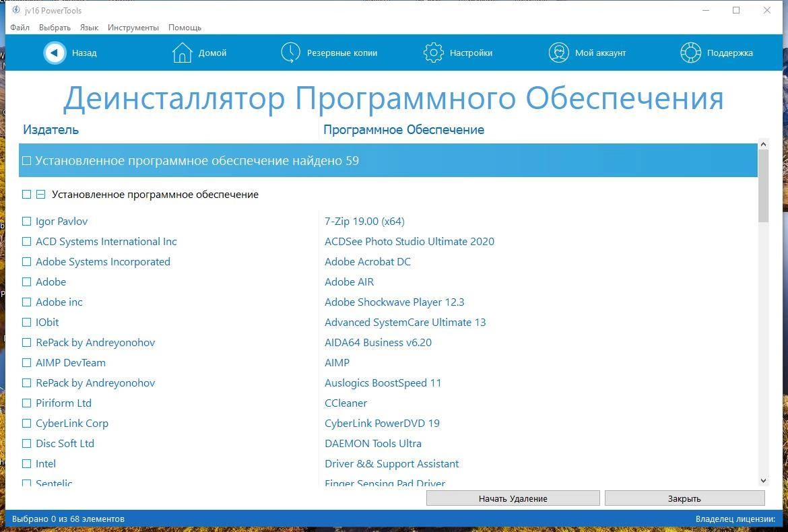The height and width of the screenshot is (532, 788).
Task: Tick the checkbox for IObit
Action: 27,322
